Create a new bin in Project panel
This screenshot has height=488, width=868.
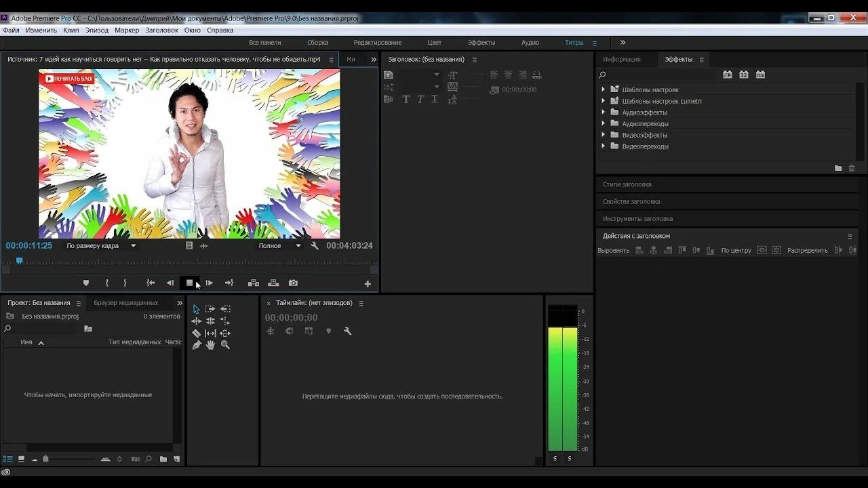coord(163,459)
